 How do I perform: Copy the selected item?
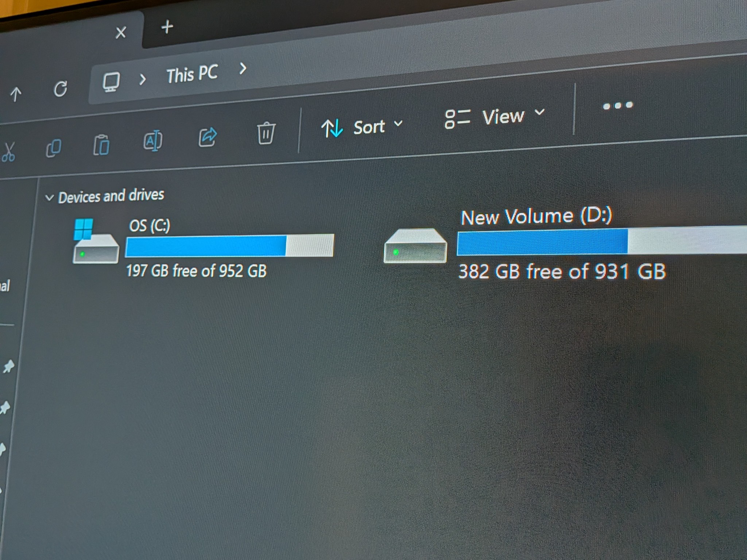click(x=53, y=148)
